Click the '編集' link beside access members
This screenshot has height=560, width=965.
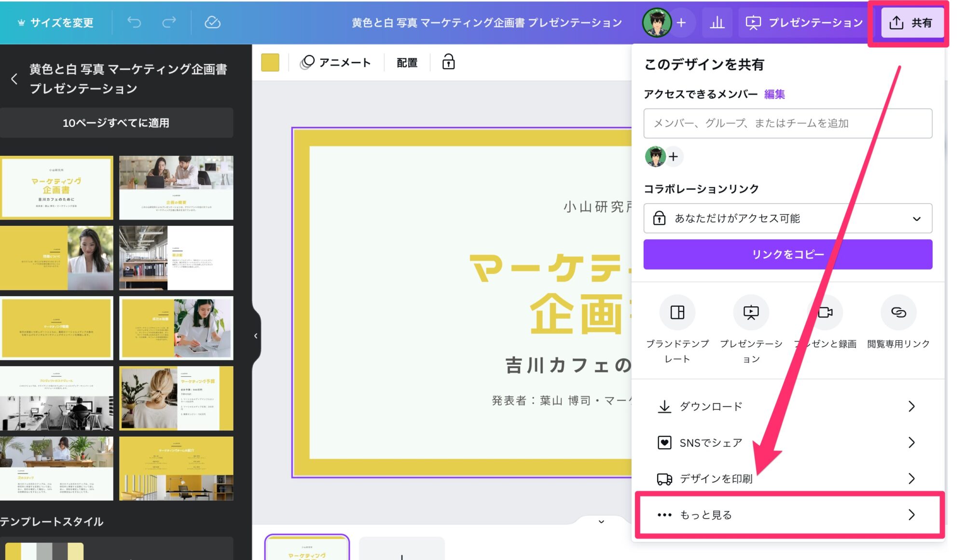coord(774,94)
